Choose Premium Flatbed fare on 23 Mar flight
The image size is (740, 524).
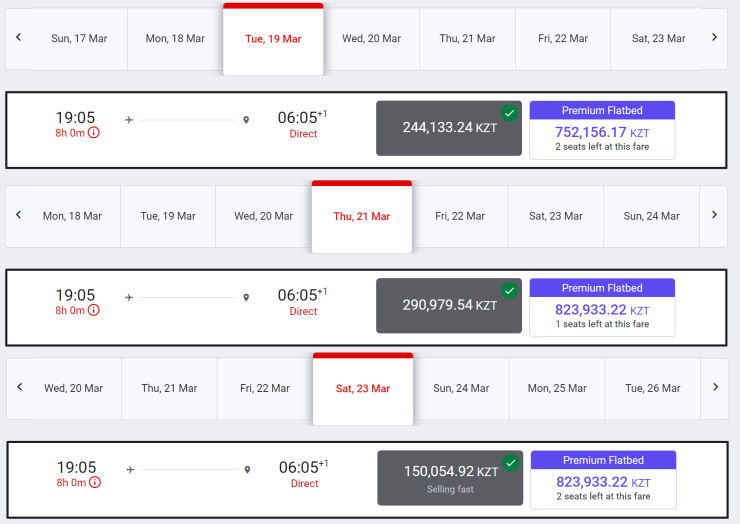(x=603, y=478)
